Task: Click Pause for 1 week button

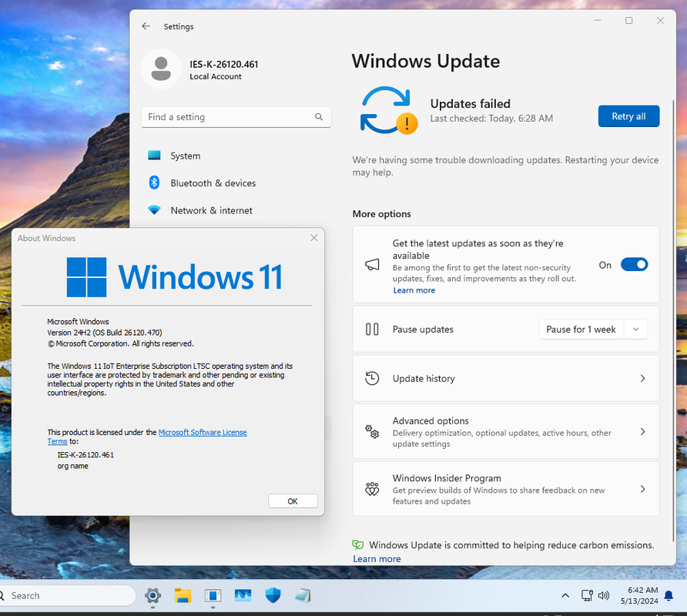Action: [581, 329]
